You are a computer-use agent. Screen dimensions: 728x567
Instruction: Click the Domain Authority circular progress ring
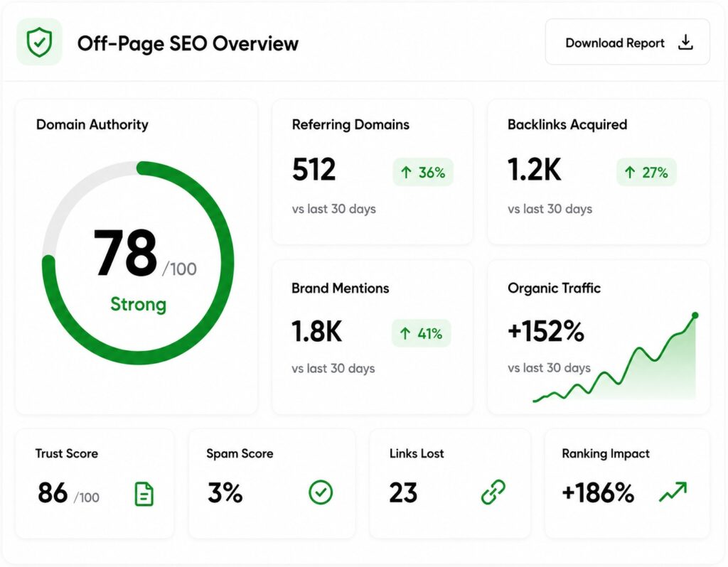tap(138, 263)
